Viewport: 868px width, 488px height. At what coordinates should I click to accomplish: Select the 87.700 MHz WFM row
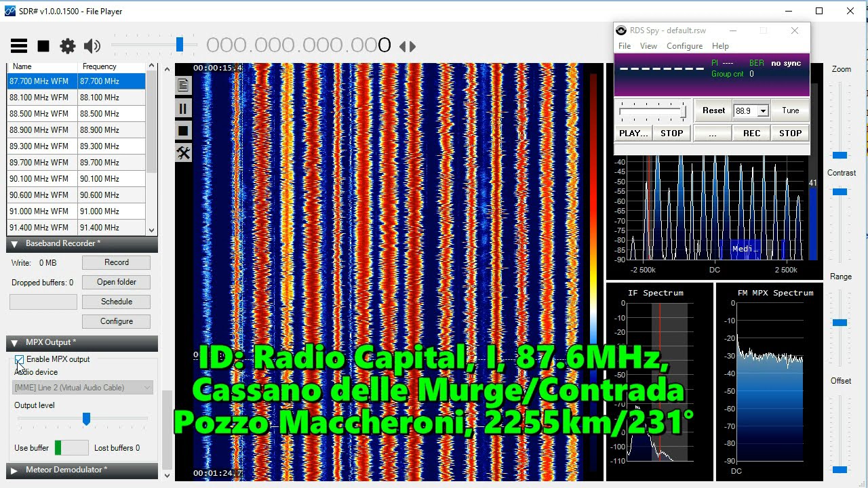click(77, 81)
